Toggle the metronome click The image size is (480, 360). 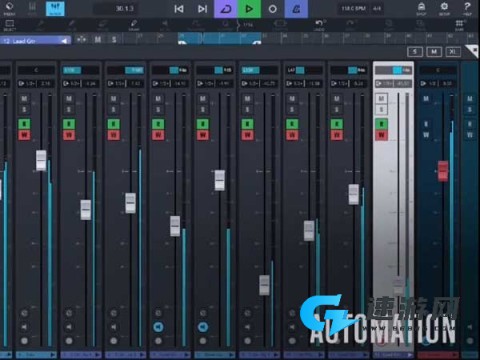pyautogui.click(x=296, y=9)
